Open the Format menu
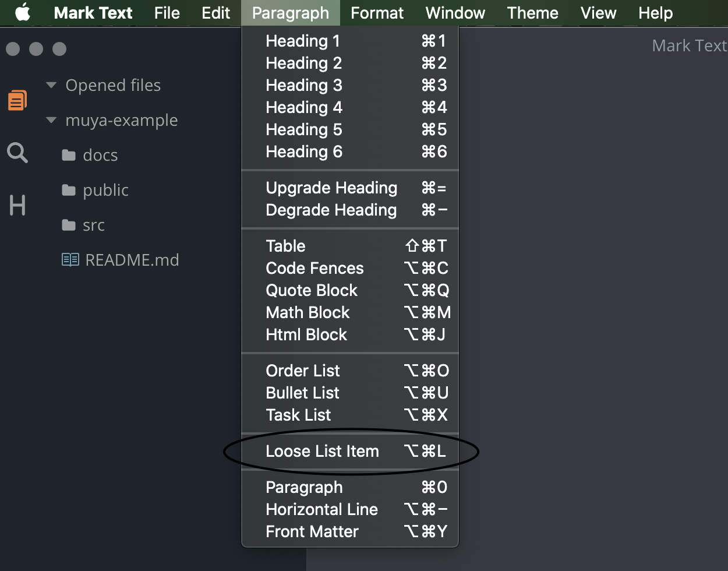 [x=376, y=12]
